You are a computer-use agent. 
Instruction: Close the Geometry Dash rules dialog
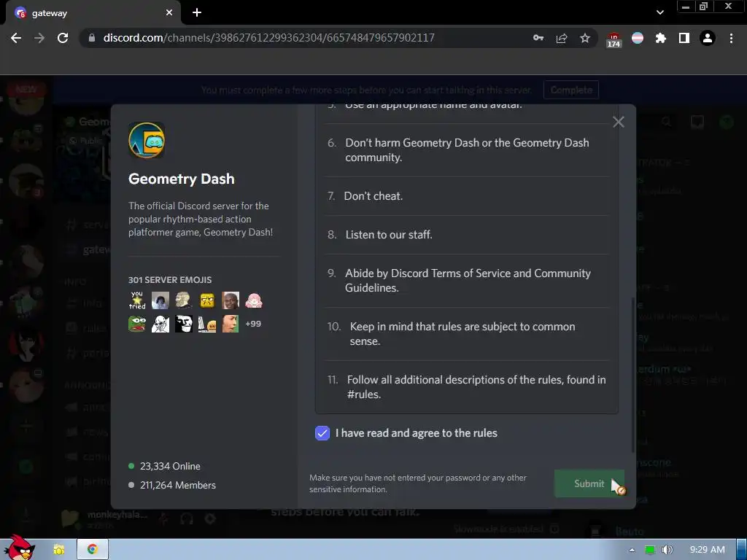tap(619, 122)
